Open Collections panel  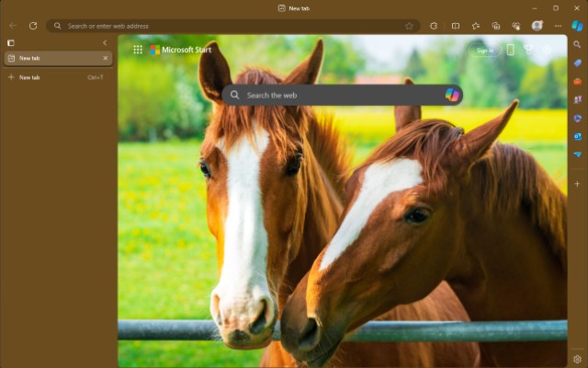pos(496,26)
